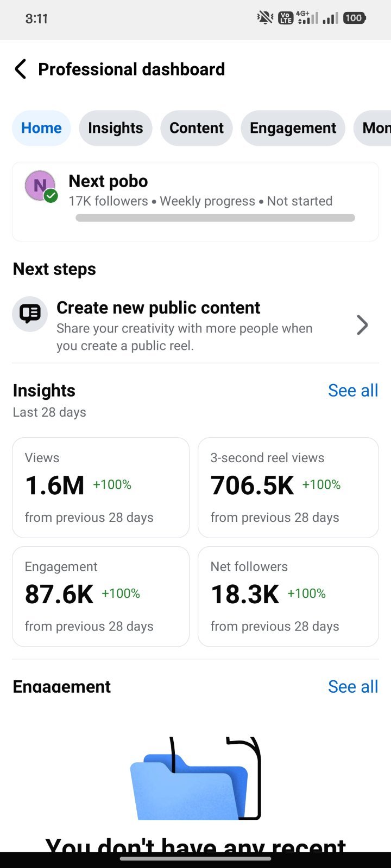Open the Next pobo profile avatar
391x868 pixels.
click(x=41, y=186)
